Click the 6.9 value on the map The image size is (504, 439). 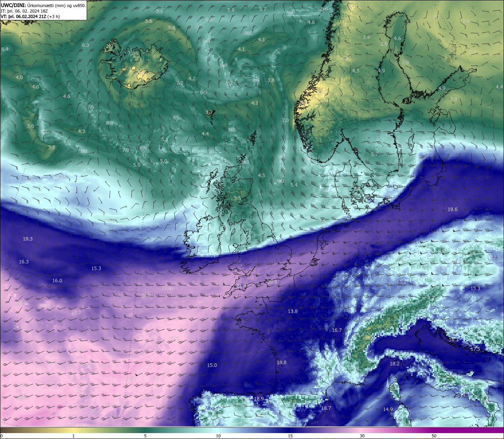(x=204, y=93)
